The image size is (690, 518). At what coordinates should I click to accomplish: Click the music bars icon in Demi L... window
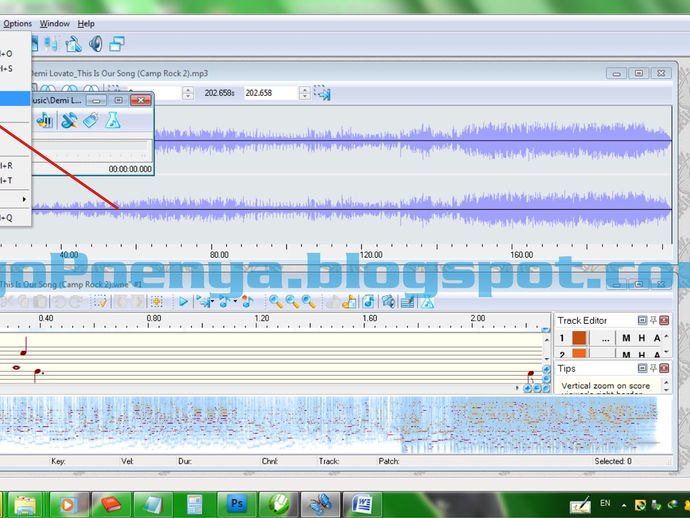pos(44,120)
